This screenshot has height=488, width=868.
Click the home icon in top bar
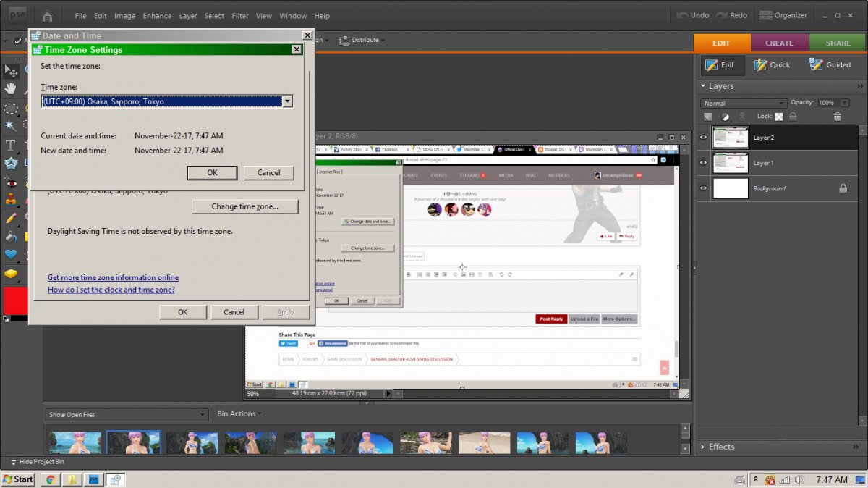[x=47, y=15]
